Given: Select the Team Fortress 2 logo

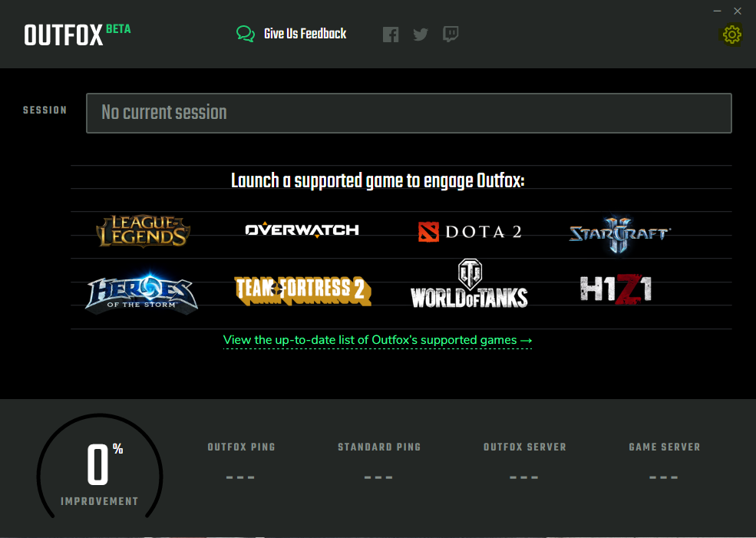Looking at the screenshot, I should (303, 291).
